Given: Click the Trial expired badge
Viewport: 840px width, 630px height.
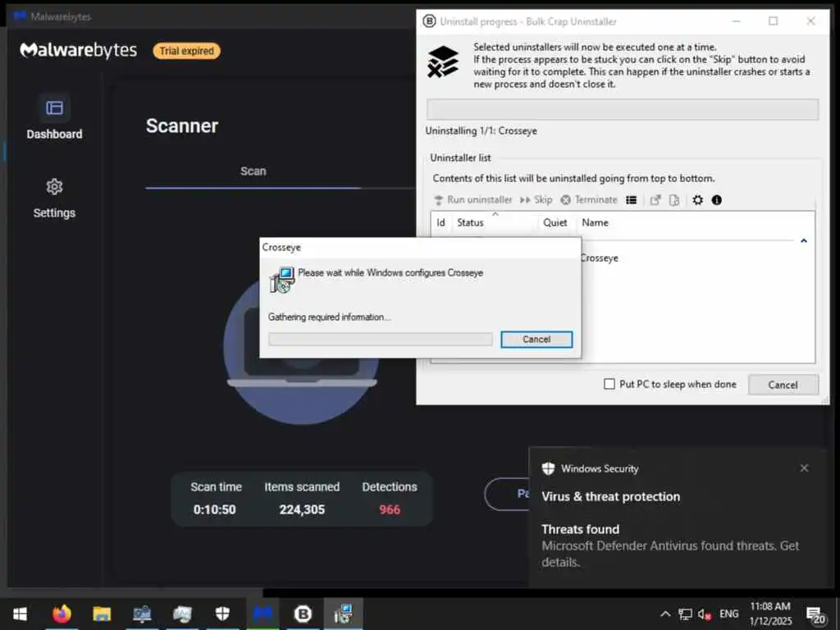Looking at the screenshot, I should click(x=186, y=51).
